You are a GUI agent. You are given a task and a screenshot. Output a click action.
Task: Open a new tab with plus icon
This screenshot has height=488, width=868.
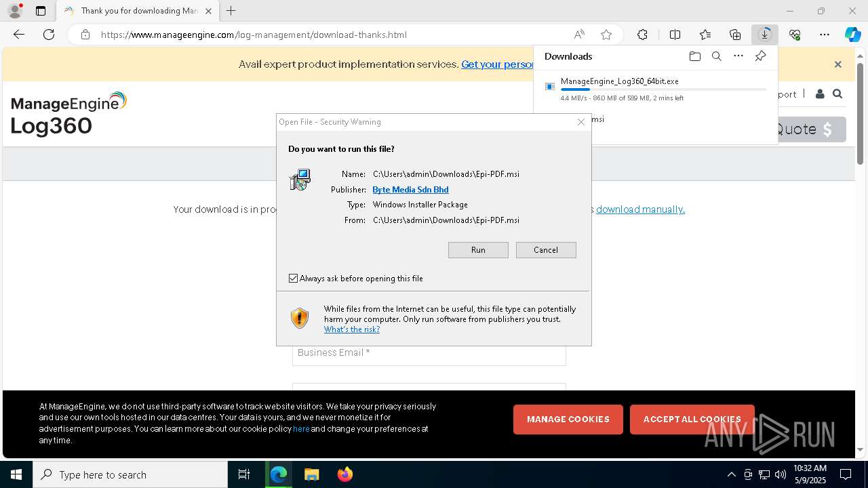tap(231, 11)
